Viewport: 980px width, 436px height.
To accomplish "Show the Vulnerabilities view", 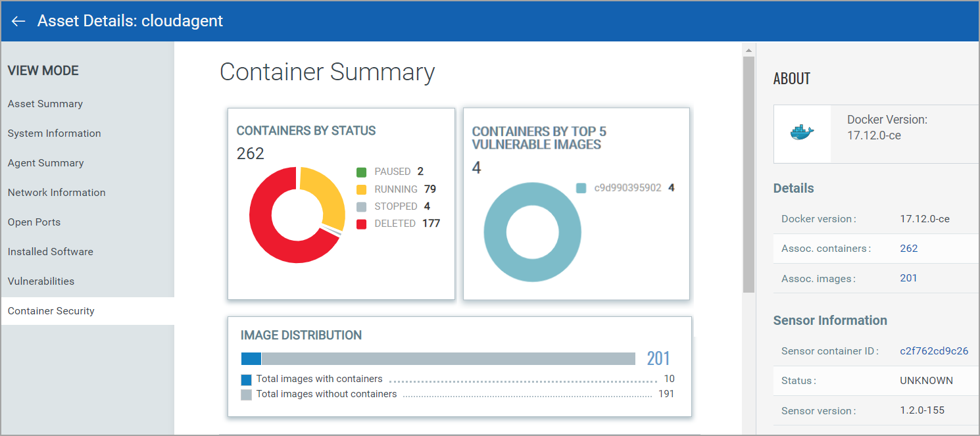I will (x=41, y=281).
